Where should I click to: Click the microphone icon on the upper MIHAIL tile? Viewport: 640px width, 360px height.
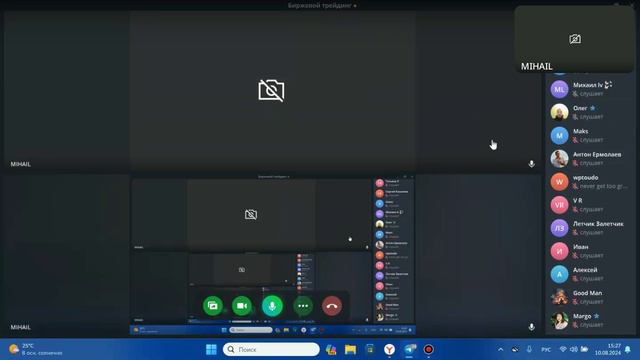(531, 164)
